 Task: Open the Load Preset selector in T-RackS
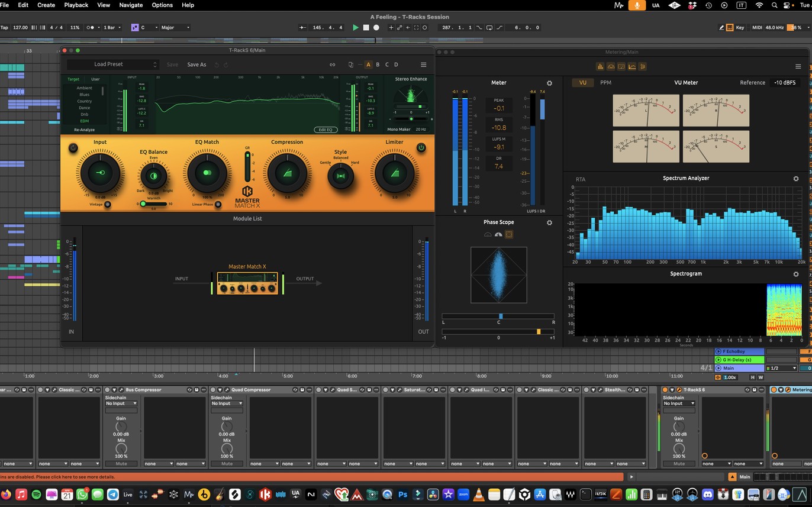113,64
